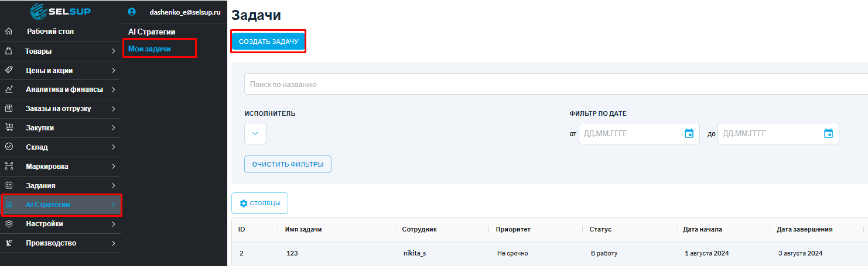The image size is (868, 266).
Task: Click the SelSup logo
Action: [60, 12]
